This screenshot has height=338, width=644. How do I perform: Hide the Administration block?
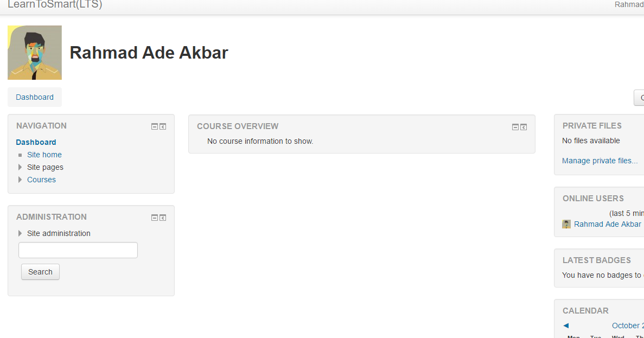point(155,218)
